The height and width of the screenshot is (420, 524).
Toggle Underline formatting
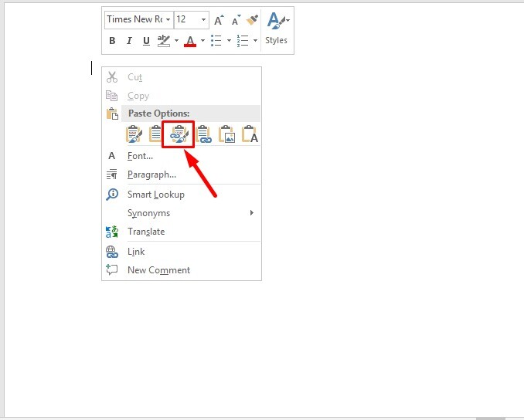click(146, 41)
